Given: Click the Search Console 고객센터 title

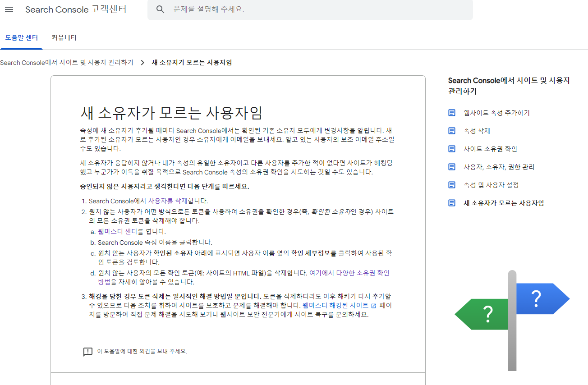Looking at the screenshot, I should coord(76,9).
